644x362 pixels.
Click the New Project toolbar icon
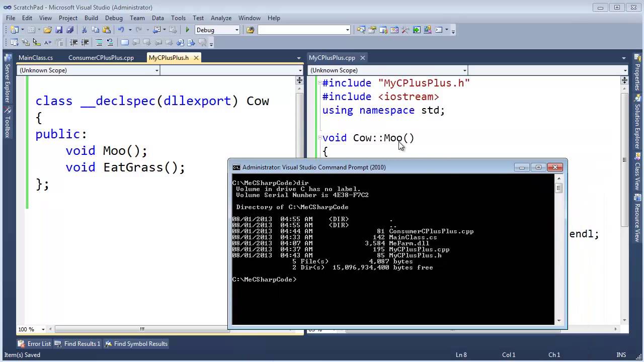point(14,30)
